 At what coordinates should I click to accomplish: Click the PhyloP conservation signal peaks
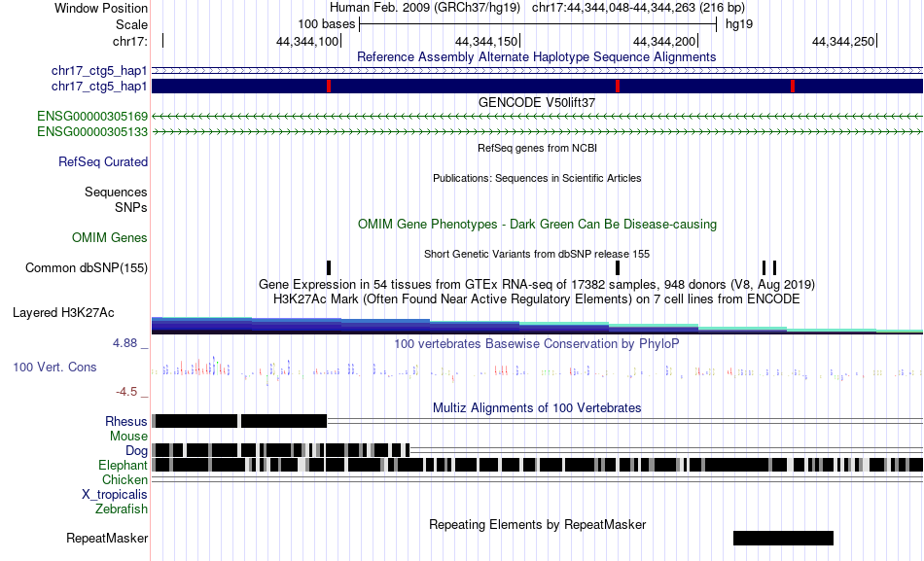(x=537, y=370)
